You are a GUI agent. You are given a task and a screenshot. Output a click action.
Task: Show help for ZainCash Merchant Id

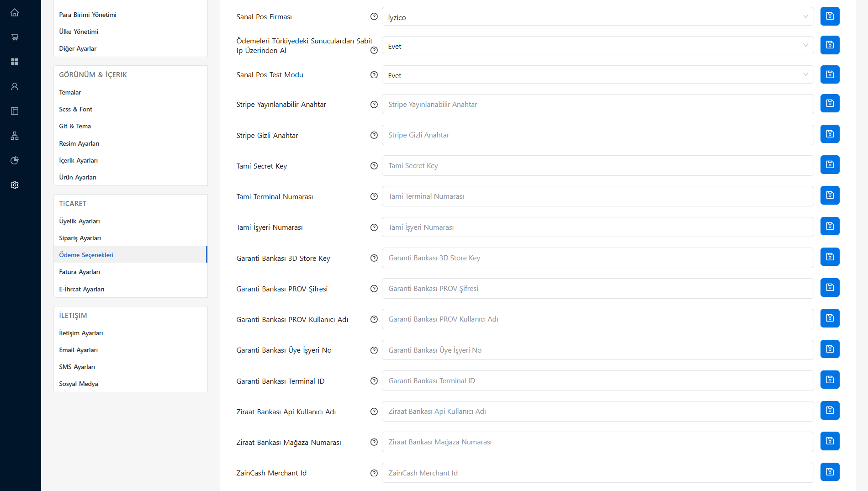point(374,473)
